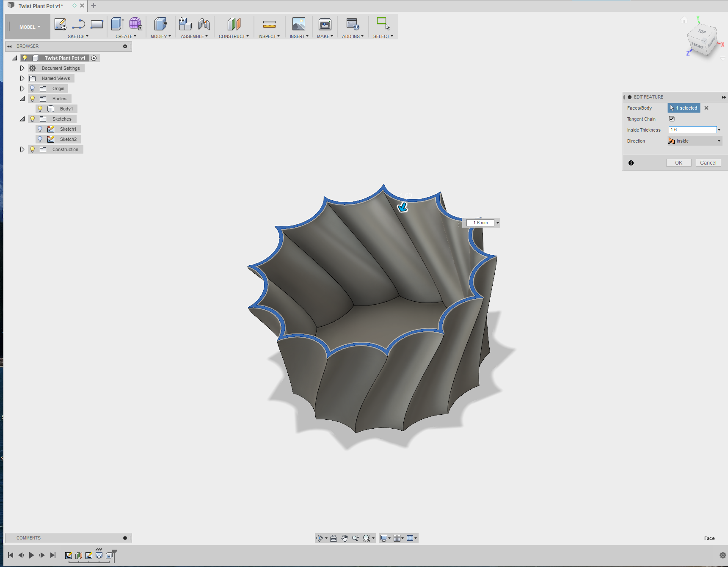Viewport: 728px width, 567px height.
Task: Open the INSPECT menu
Action: tap(269, 36)
